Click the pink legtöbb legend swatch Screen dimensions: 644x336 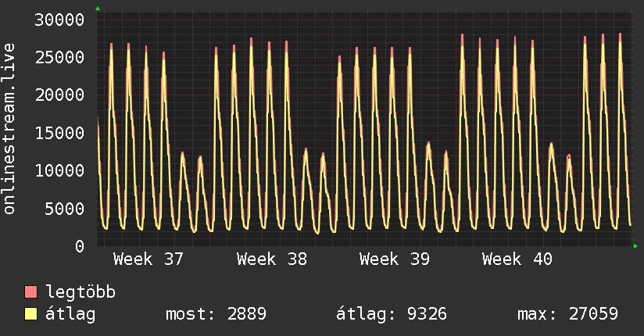30,291
